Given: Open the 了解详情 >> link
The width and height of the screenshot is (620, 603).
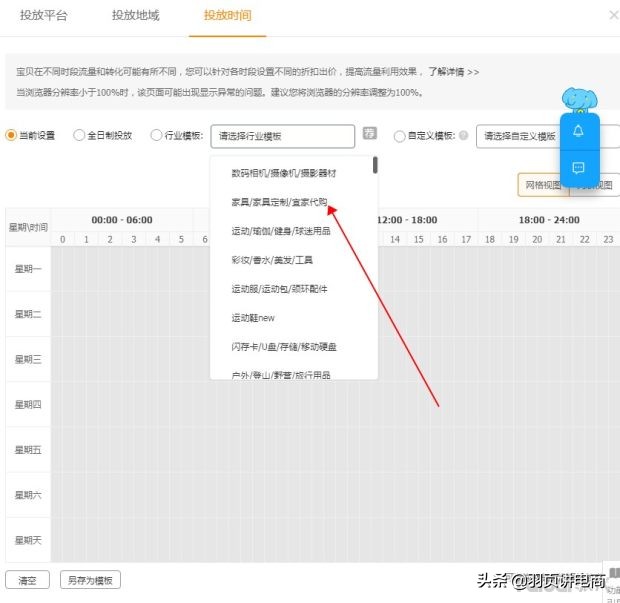Looking at the screenshot, I should pyautogui.click(x=454, y=72).
